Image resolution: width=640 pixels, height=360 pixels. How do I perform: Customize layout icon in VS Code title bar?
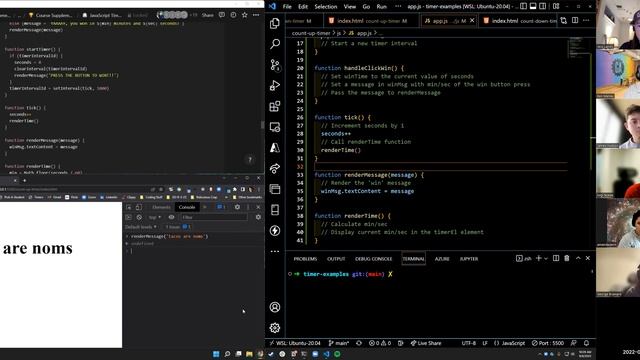point(556,6)
